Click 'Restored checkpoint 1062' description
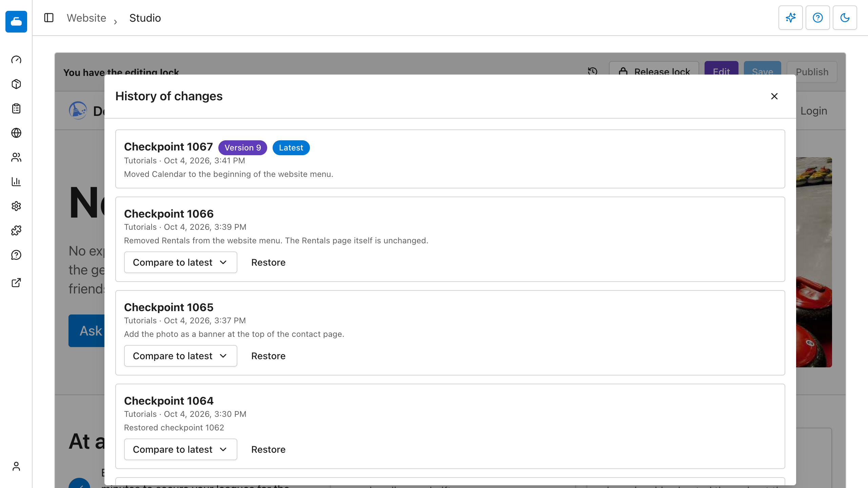868x488 pixels. [174, 427]
